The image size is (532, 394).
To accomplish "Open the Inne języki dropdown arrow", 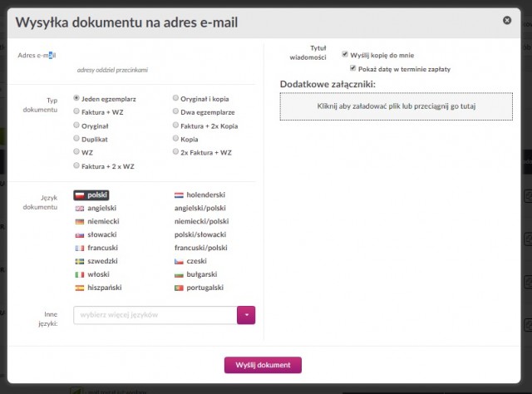I will click(x=246, y=315).
